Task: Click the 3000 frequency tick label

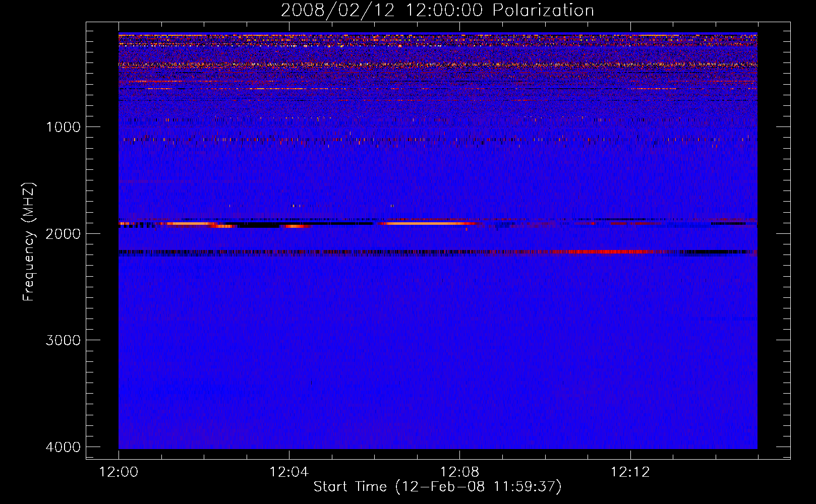Action: [x=63, y=340]
